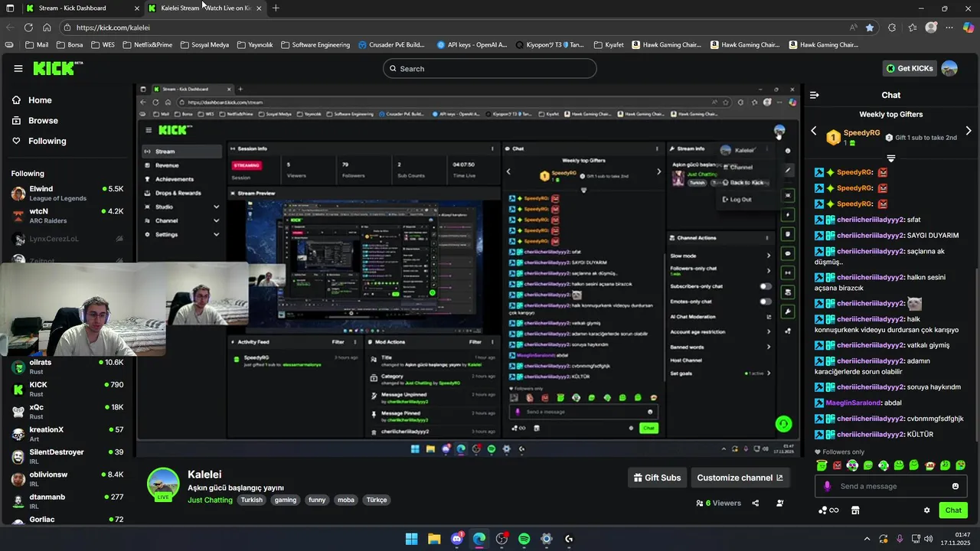Click the Gift Subs button
The image size is (980, 551).
(657, 478)
